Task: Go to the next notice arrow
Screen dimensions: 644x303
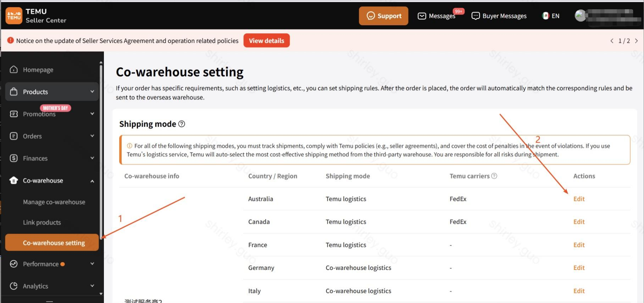Action: (636, 41)
